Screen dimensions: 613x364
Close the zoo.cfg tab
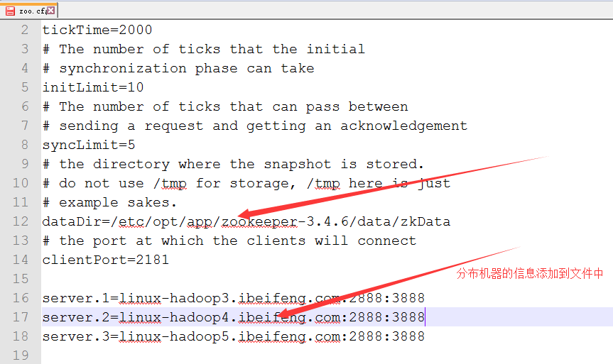click(51, 10)
